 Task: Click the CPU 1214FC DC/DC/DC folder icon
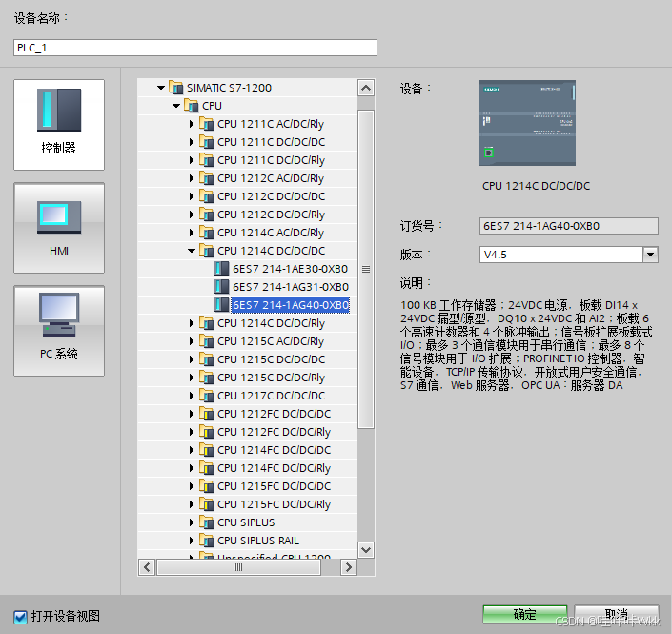tap(207, 450)
